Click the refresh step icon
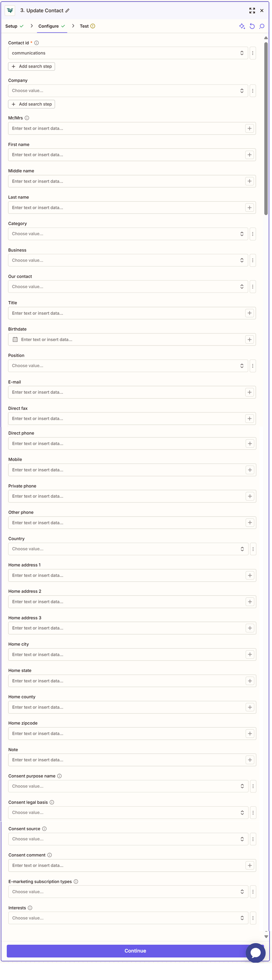 [252, 26]
